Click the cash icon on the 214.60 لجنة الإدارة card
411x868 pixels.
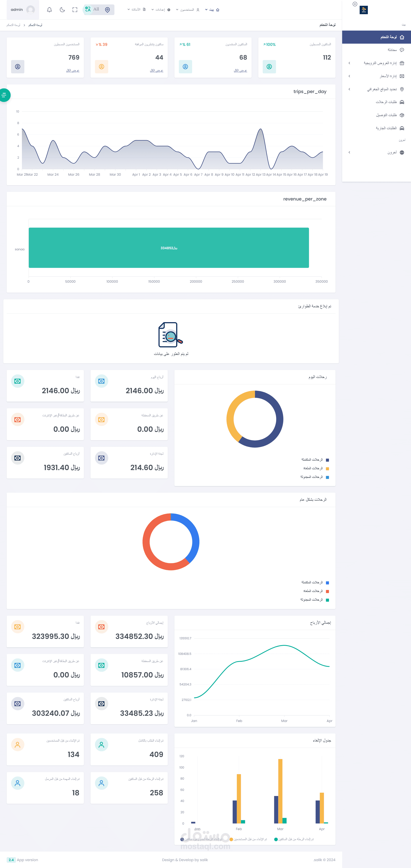tap(101, 458)
